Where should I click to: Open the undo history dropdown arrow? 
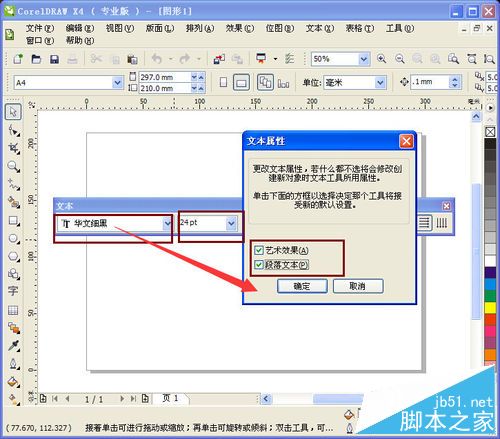coord(171,59)
